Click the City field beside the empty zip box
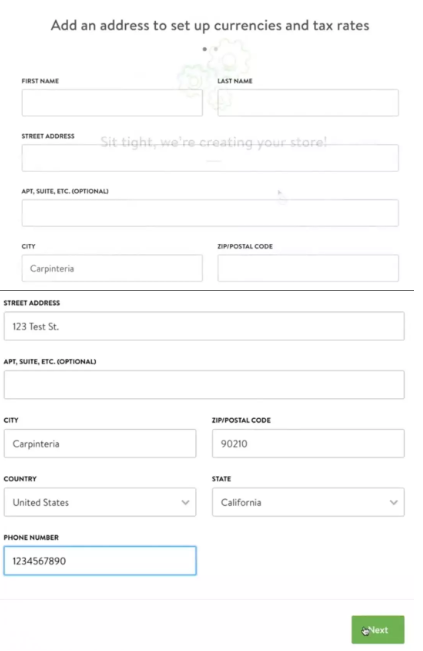Viewport: 423px width, 651px height. (x=112, y=268)
